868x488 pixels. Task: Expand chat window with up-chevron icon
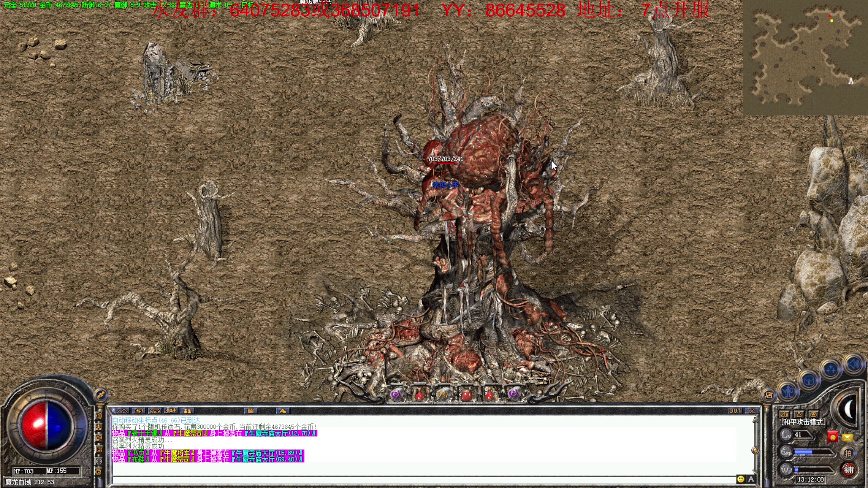coord(122,411)
